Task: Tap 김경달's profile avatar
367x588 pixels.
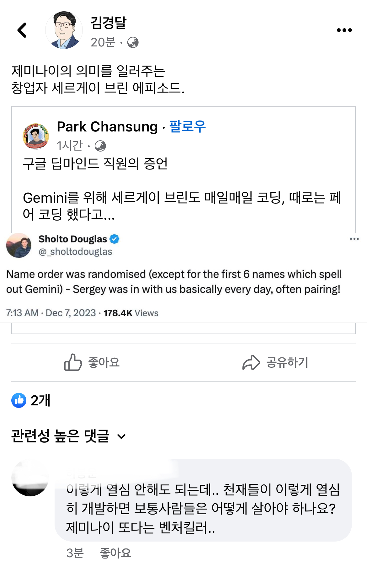Action: coord(64,30)
